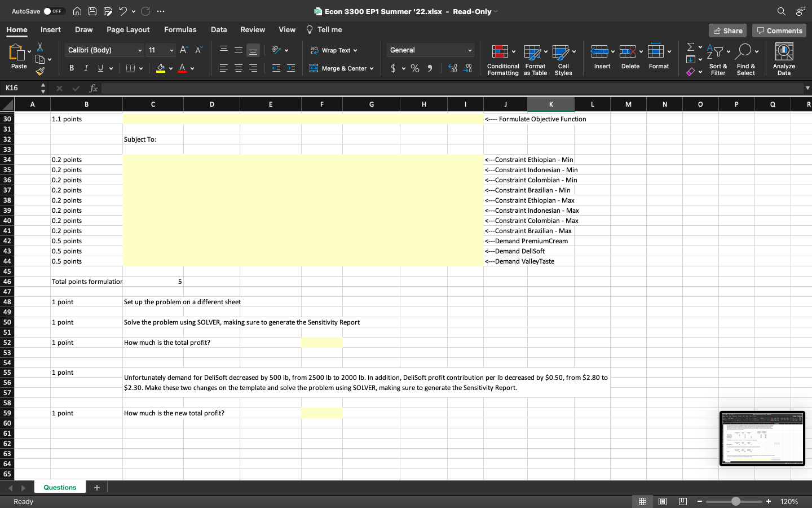Click the fx formula bar area

94,88
